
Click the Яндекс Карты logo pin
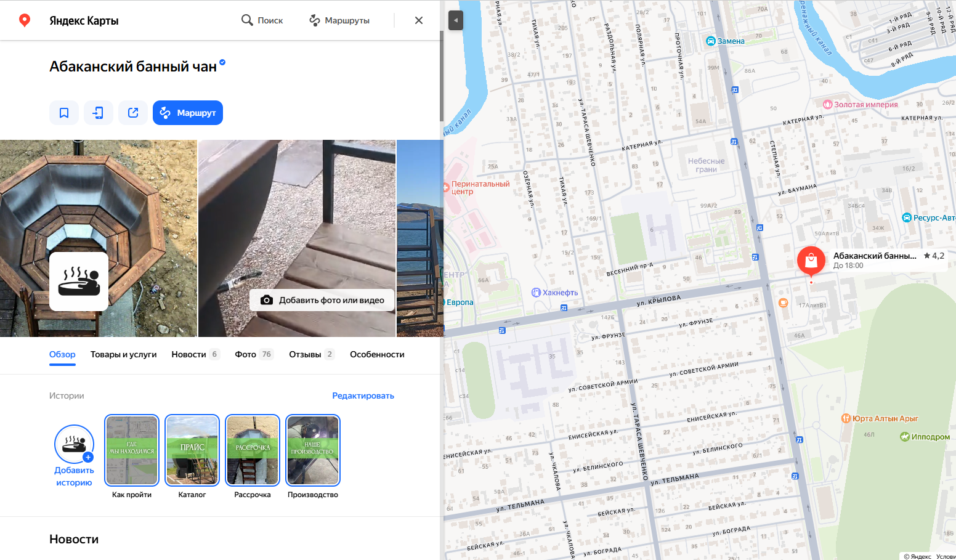point(25,20)
